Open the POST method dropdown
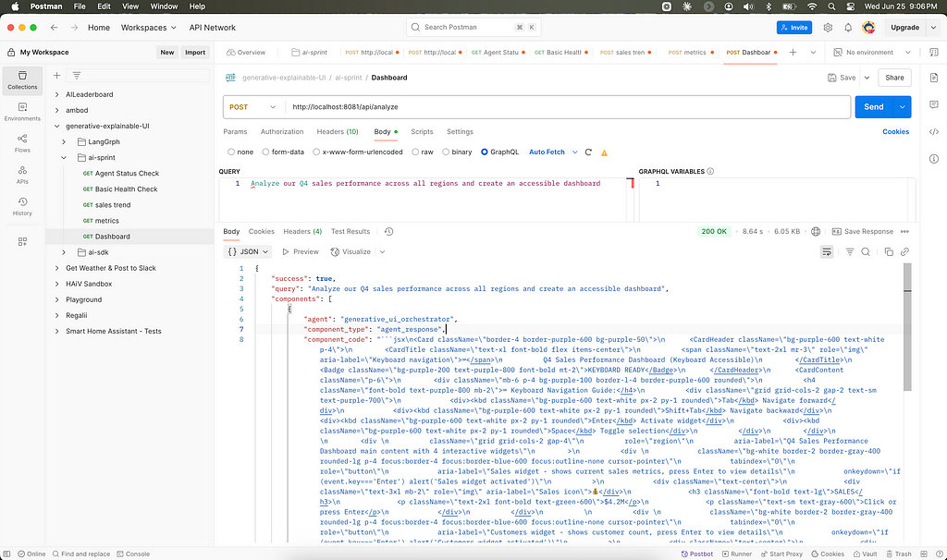Viewport: 947px width, 560px height. click(252, 107)
